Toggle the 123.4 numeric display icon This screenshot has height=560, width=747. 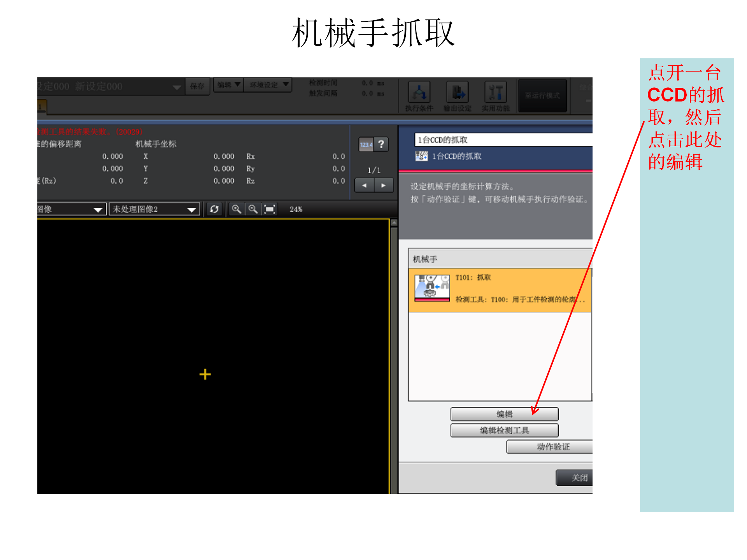coord(366,145)
